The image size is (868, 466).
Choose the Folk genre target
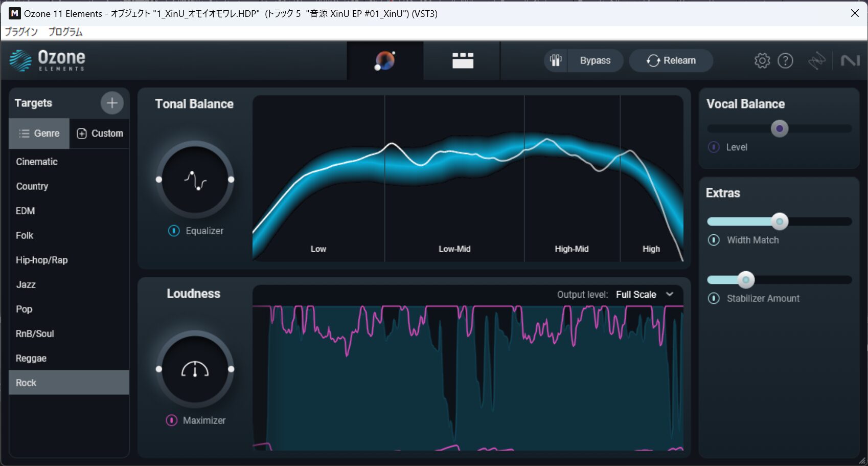(69, 235)
